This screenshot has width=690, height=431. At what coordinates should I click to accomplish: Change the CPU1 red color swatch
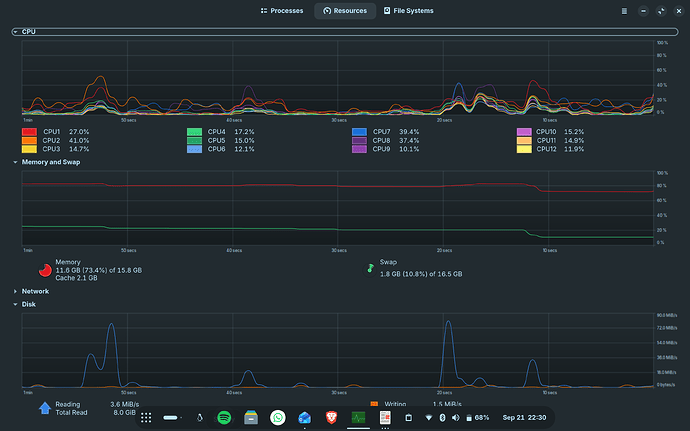point(29,132)
